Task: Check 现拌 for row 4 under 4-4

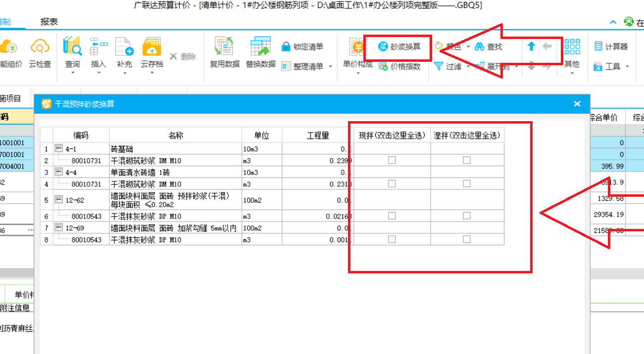Action: [392, 183]
